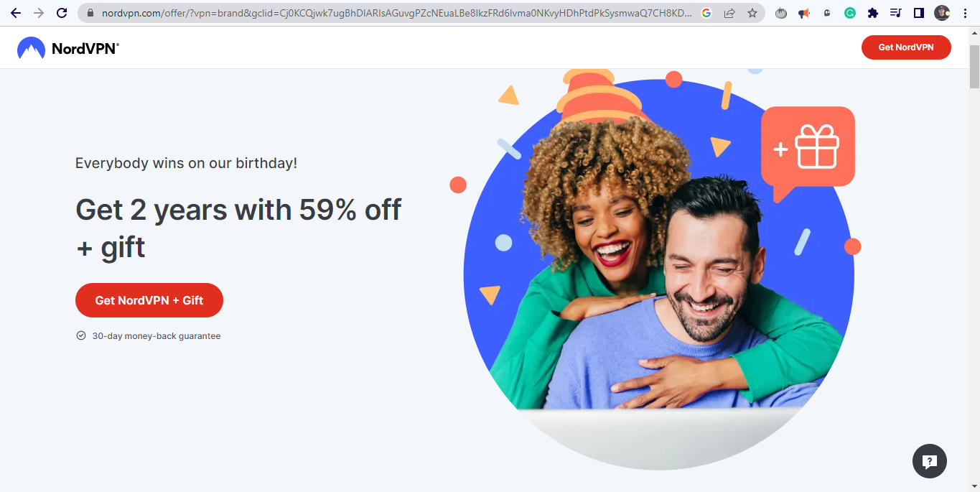
Task: Click the Get NordVPN + Gift button
Action: [x=149, y=300]
